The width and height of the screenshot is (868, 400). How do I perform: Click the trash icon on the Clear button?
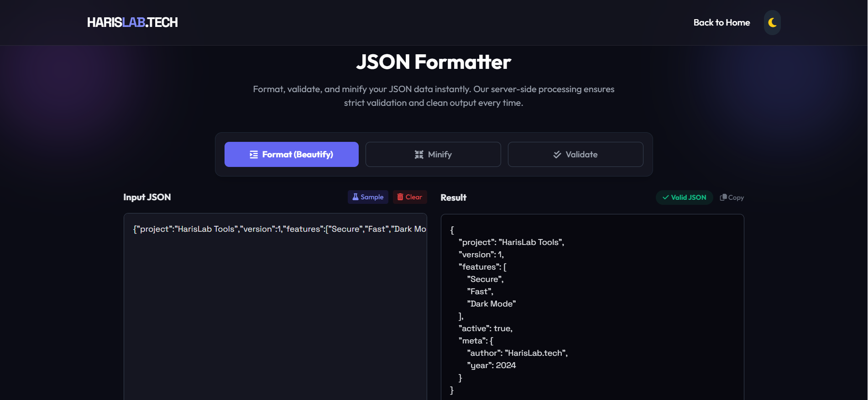(400, 197)
